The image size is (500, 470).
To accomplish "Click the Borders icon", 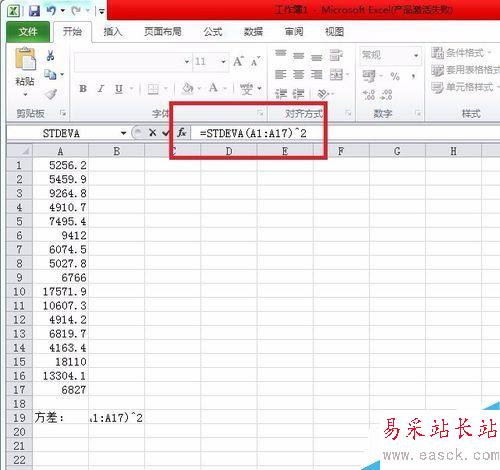I will [x=153, y=89].
